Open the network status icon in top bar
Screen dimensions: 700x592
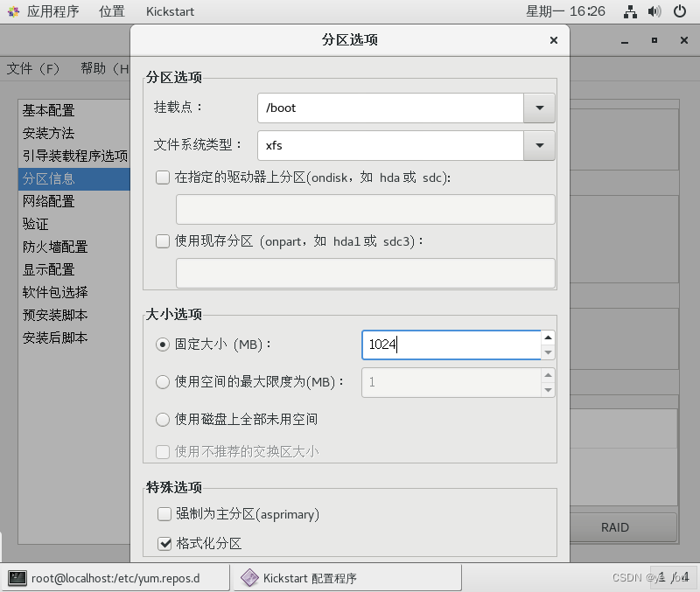coord(630,11)
